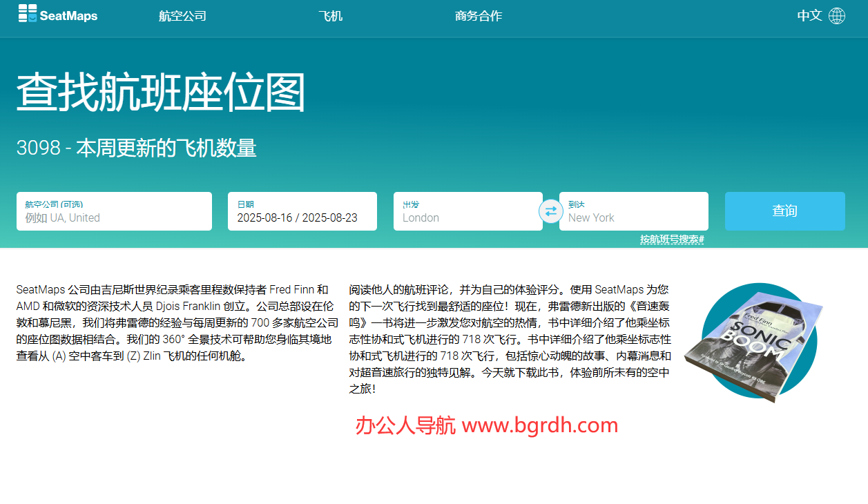Click the globe language icon
Screen dimensions: 868x504
pos(836,14)
